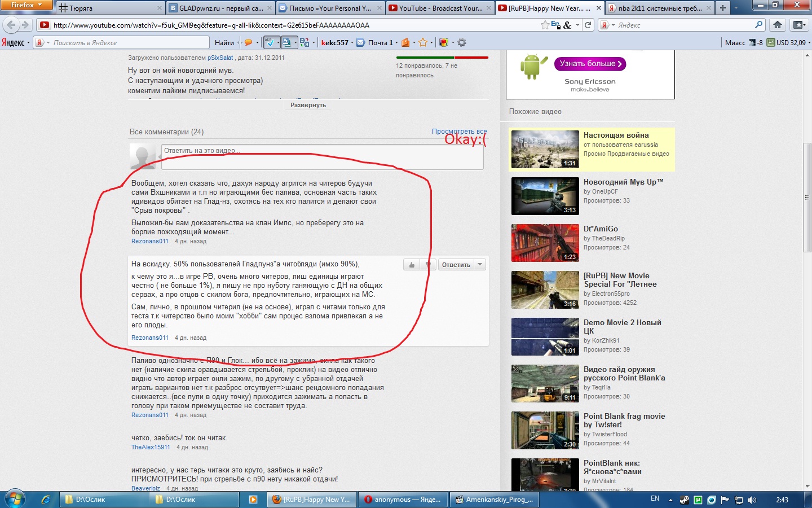Image resolution: width=812 pixels, height=508 pixels.
Task: Open the Firefox main menu dropdown
Action: click(x=26, y=5)
